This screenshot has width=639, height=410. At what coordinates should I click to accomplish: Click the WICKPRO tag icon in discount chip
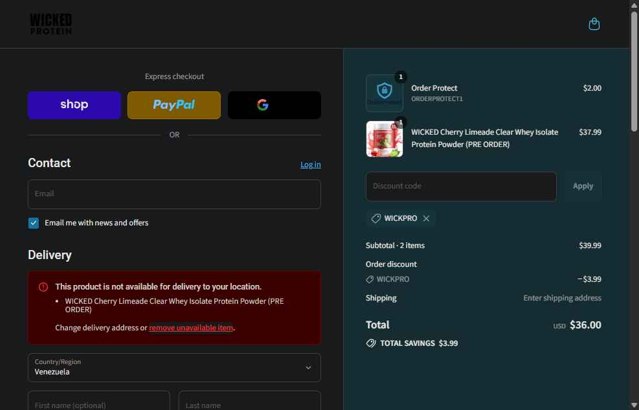pyautogui.click(x=376, y=218)
